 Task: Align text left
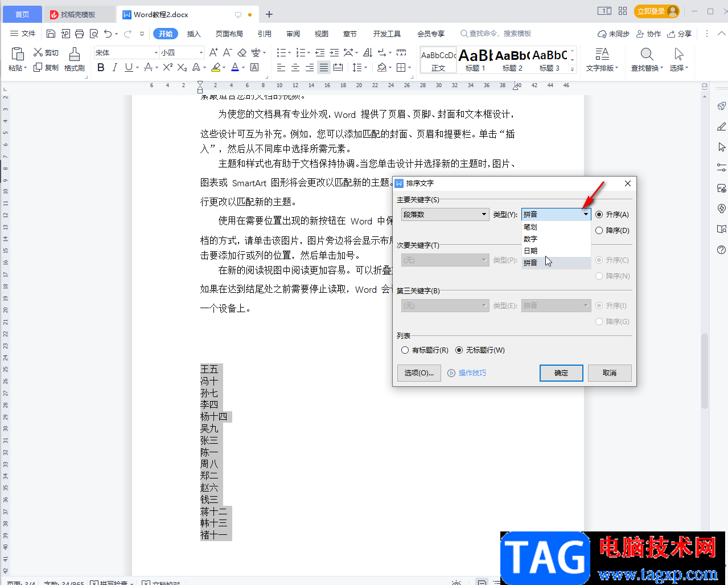[x=281, y=67]
